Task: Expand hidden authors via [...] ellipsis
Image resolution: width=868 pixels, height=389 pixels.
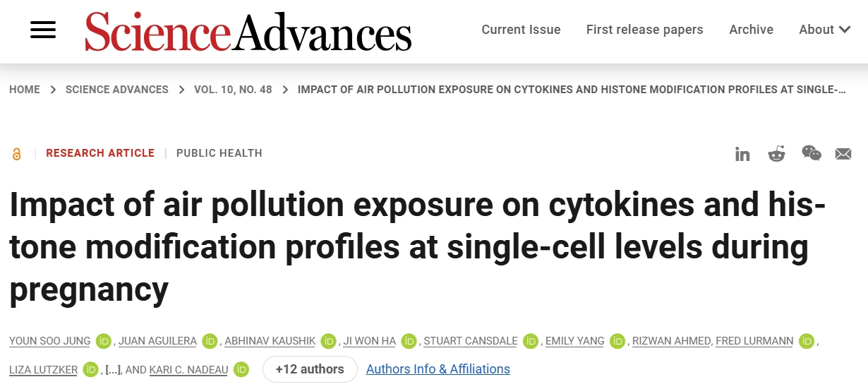Action: 112,369
